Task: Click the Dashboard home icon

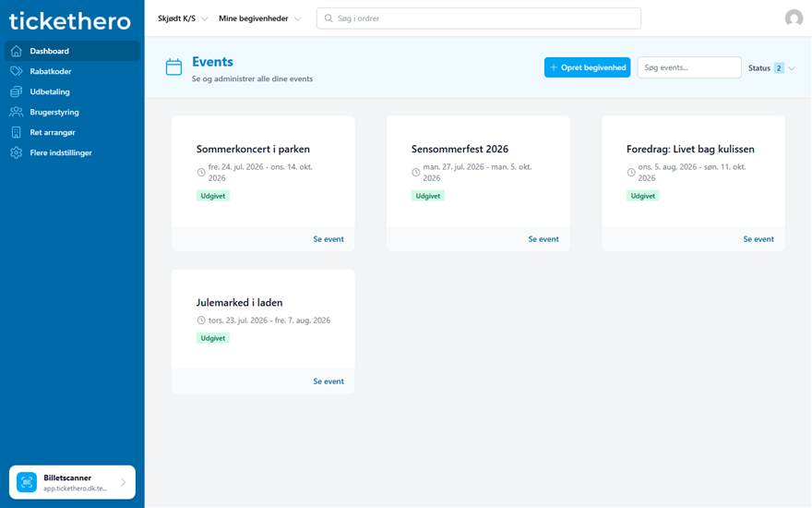Action: pos(16,51)
